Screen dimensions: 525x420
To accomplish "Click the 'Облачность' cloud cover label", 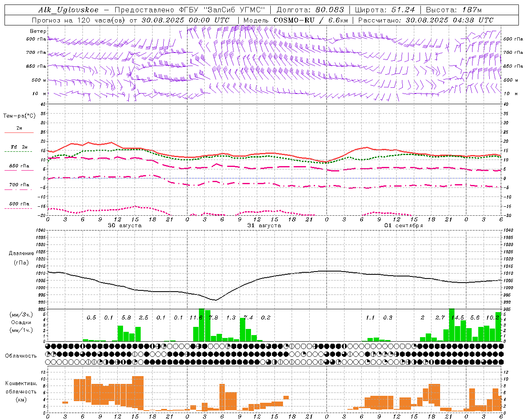I will click(x=21, y=356).
